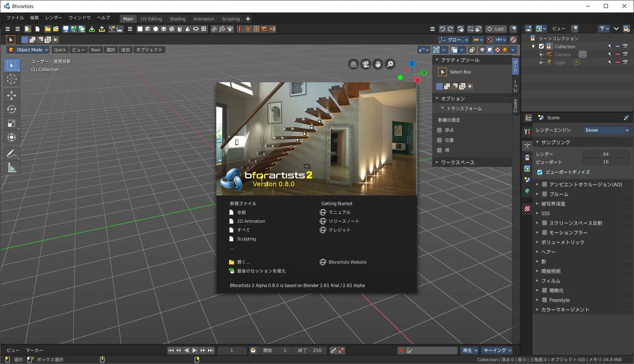This screenshot has width=634, height=364.
Task: Click the import download arrow icon
Action: (92, 29)
